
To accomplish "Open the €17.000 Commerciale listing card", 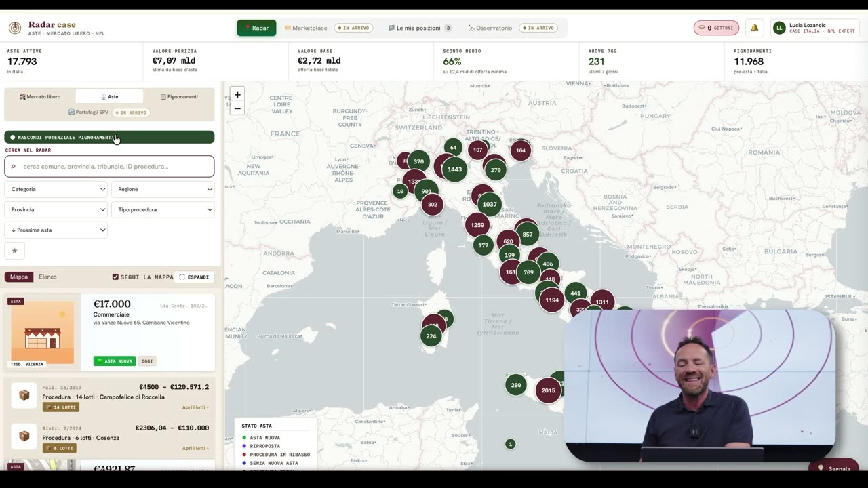I will coord(110,332).
